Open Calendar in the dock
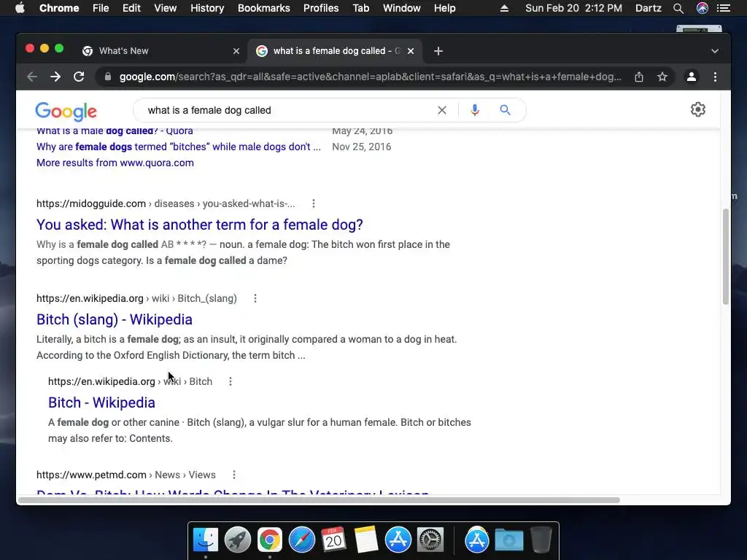This screenshot has width=747, height=560. [333, 540]
